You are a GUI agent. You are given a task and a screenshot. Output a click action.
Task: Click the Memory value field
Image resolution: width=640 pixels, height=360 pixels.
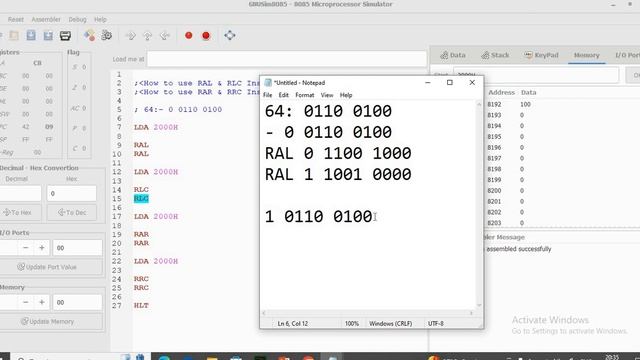[77, 302]
